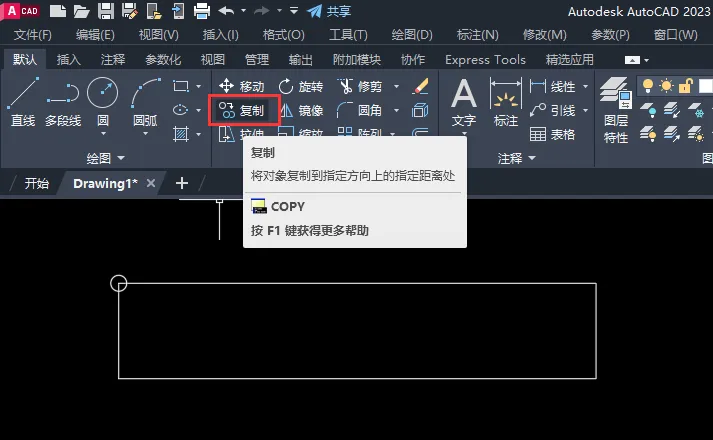Activate the 复制 (Copy) command
The width and height of the screenshot is (713, 440).
click(x=241, y=110)
